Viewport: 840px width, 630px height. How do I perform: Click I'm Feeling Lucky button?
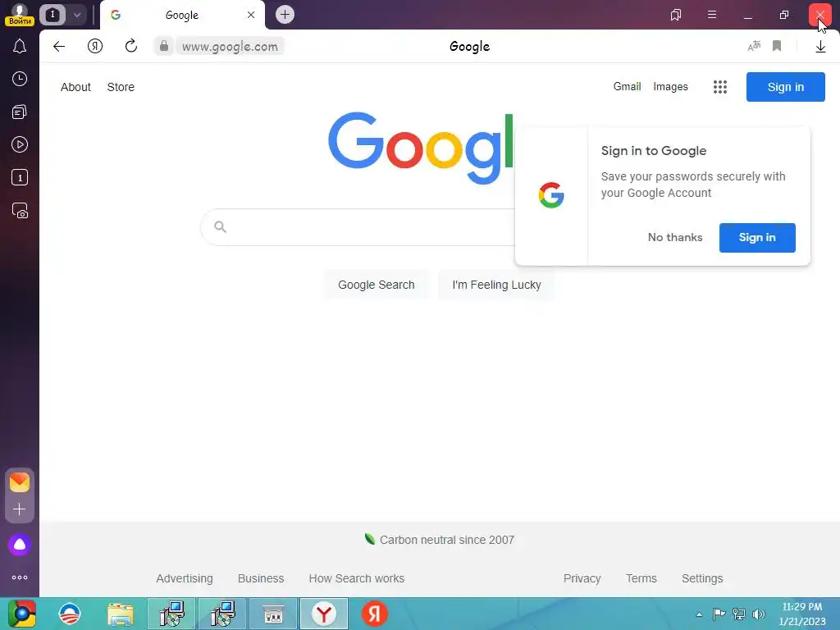(496, 285)
